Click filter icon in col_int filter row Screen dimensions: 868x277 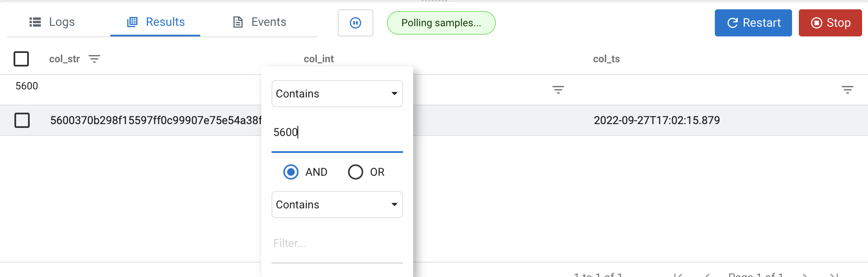point(558,89)
